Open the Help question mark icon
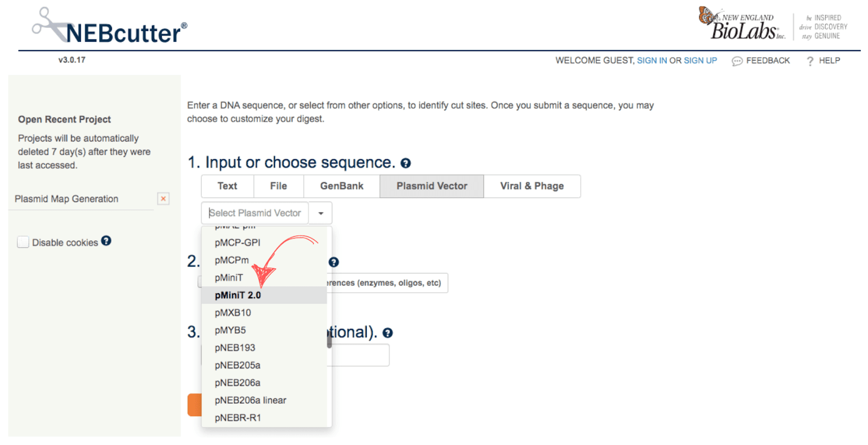Image resolution: width=868 pixels, height=445 pixels. pos(810,61)
